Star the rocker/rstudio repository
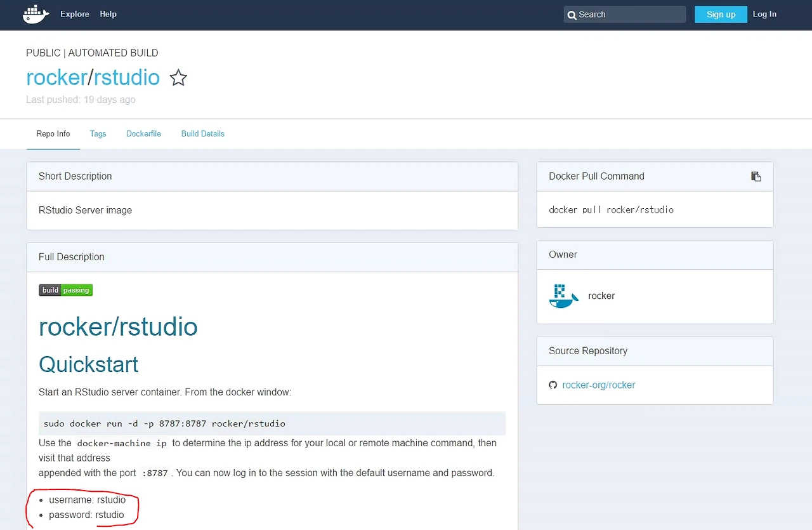812x530 pixels. click(x=178, y=78)
